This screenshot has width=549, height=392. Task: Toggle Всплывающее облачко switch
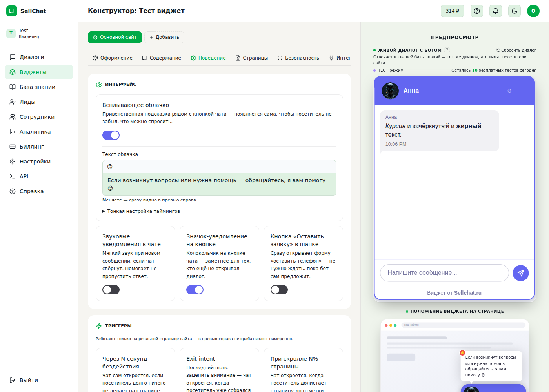tap(111, 135)
